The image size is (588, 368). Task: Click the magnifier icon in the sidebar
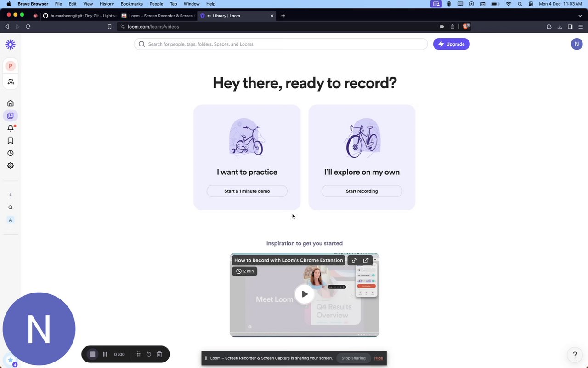click(10, 207)
